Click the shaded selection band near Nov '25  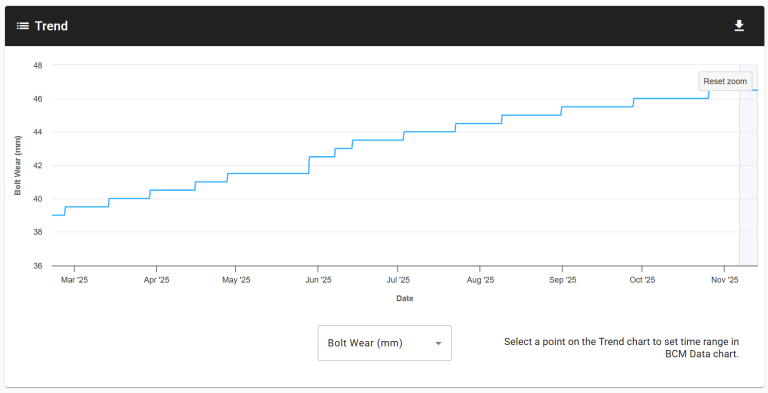pos(748,165)
